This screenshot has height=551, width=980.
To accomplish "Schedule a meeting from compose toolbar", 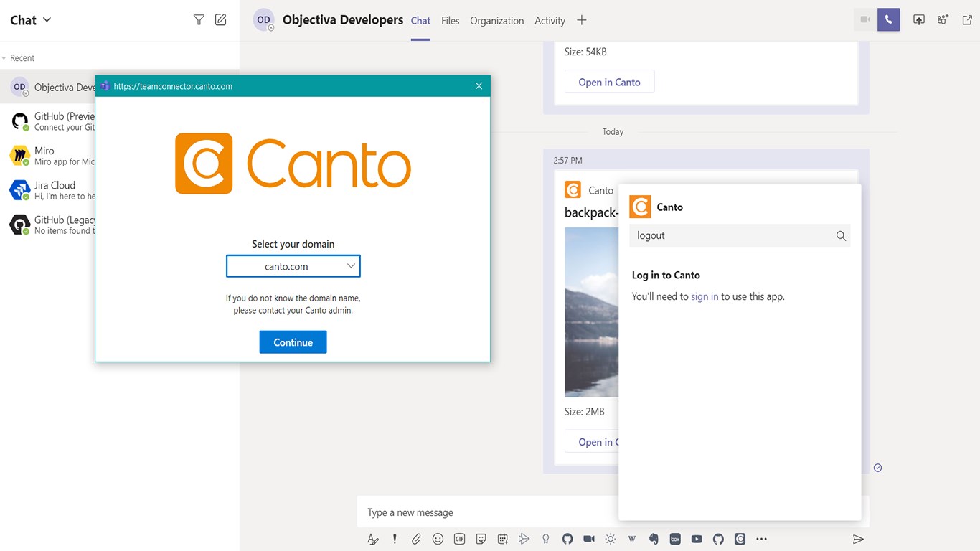I will tap(503, 539).
